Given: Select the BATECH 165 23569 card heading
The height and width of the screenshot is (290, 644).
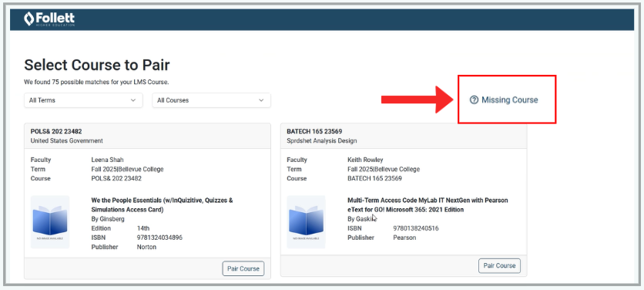Looking at the screenshot, I should tap(314, 132).
